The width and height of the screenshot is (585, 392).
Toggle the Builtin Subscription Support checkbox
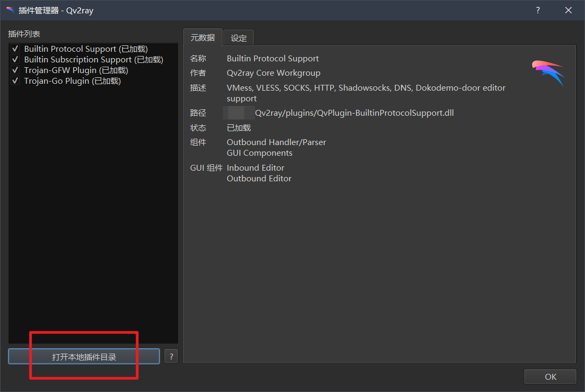tap(15, 60)
